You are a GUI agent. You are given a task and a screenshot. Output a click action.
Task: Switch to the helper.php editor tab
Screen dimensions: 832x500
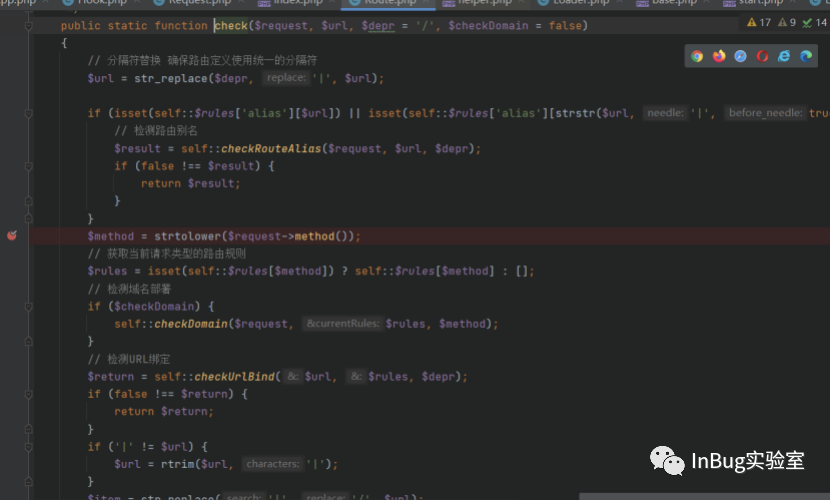pyautogui.click(x=484, y=3)
